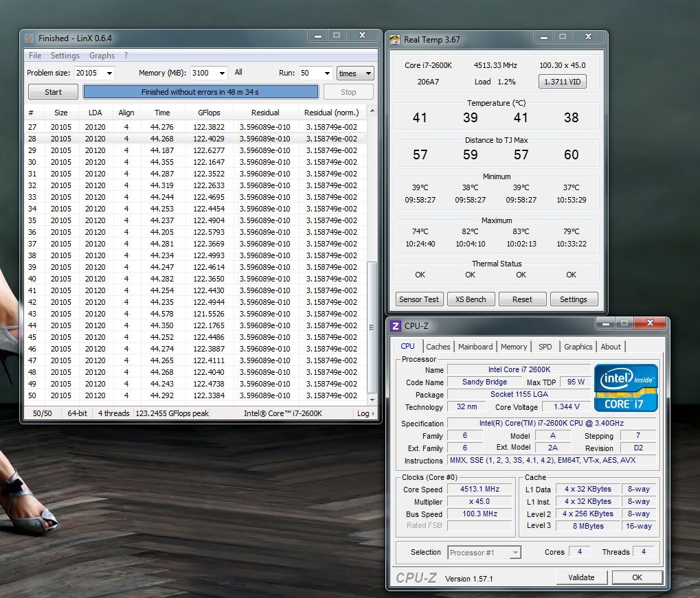Switch to the Mainboard tab in CPU-Z
The width and height of the screenshot is (700, 598).
pyautogui.click(x=475, y=347)
